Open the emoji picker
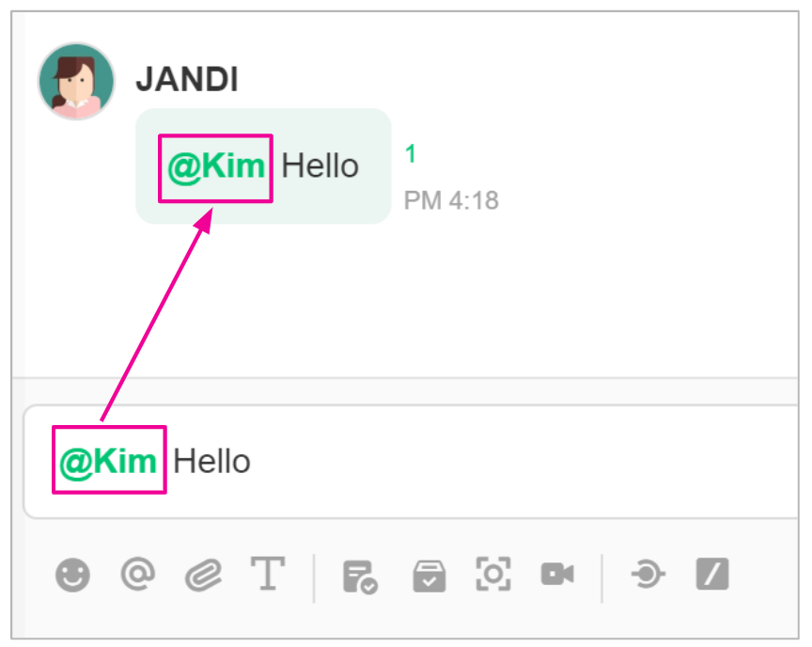Image resolution: width=812 pixels, height=647 pixels. 72,575
